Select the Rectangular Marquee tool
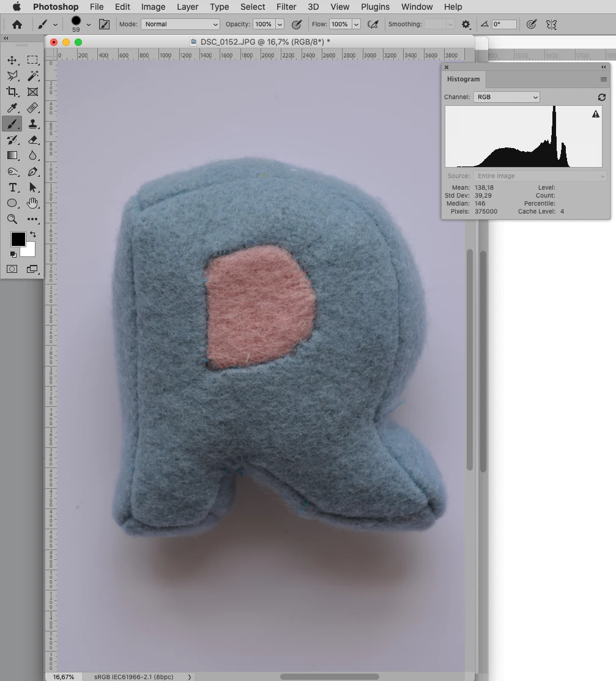616x681 pixels. [x=32, y=60]
